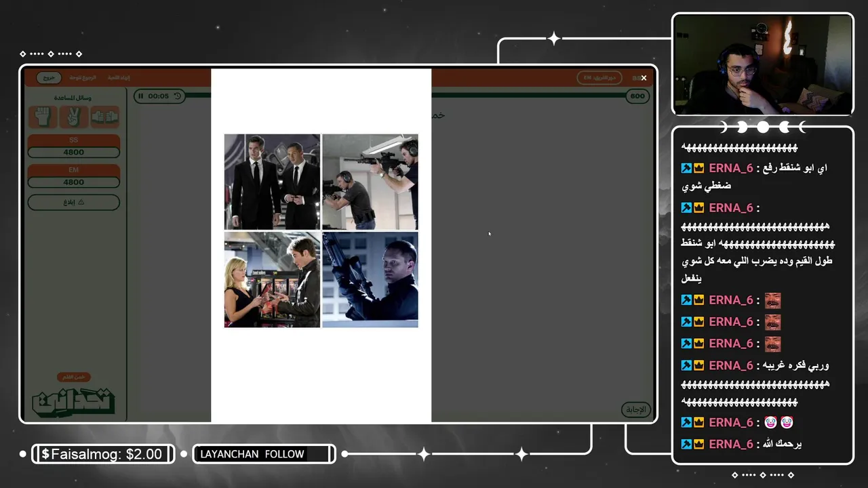Click the ضغطي شوي chat text
868x488 pixels.
(x=707, y=186)
